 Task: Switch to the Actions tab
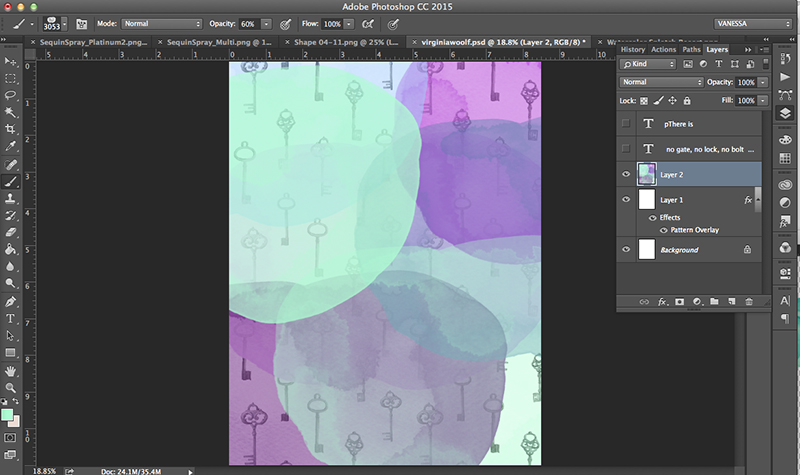[x=663, y=49]
